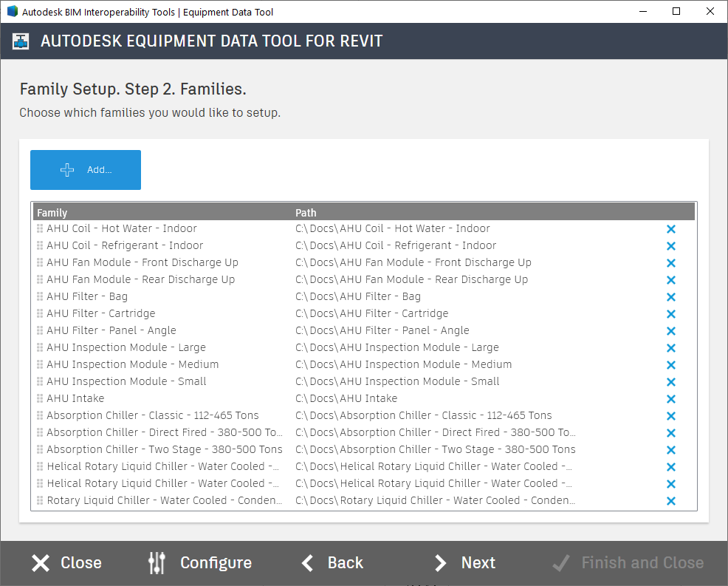The height and width of the screenshot is (586, 728).
Task: Click the remove icon for AHU Filter - Panel - Angle
Action: [x=670, y=330]
